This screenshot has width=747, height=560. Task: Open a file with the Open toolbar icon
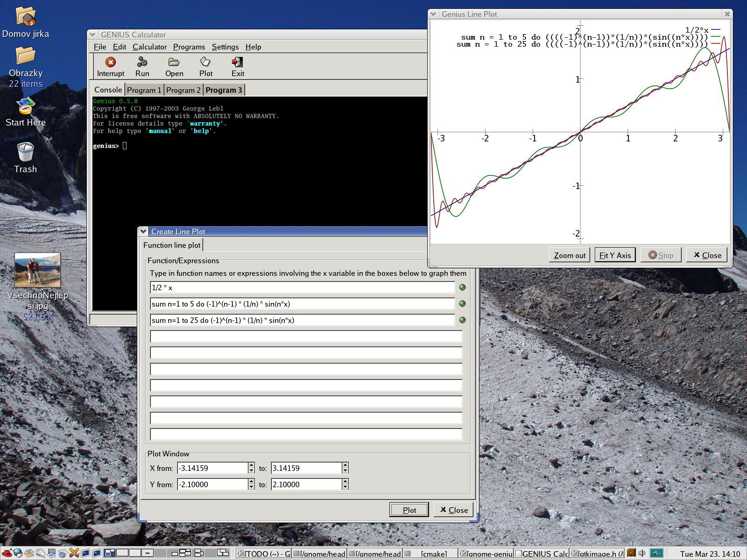tap(174, 62)
